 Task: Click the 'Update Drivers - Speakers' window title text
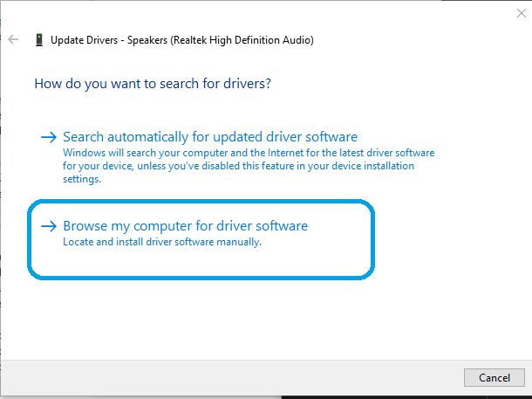182,40
